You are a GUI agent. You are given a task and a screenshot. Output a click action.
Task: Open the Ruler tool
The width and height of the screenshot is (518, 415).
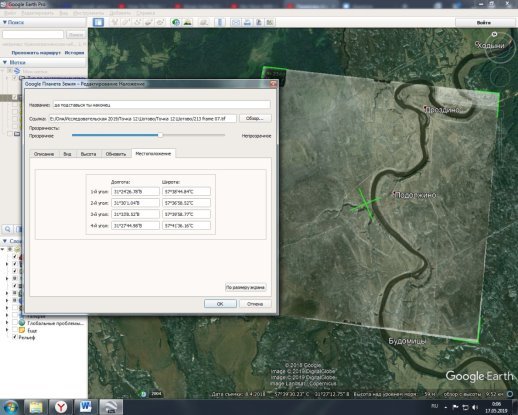coord(220,22)
